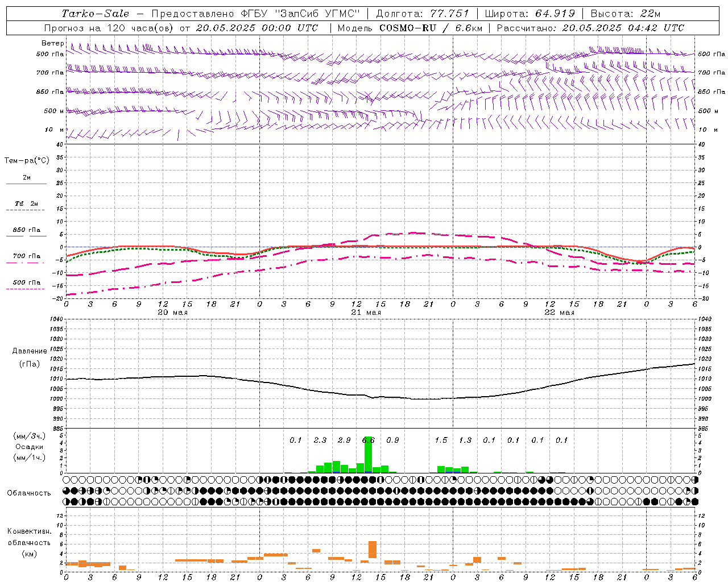
Task: Click the 700 гПа entry in temperature legend
Action: coord(26,256)
